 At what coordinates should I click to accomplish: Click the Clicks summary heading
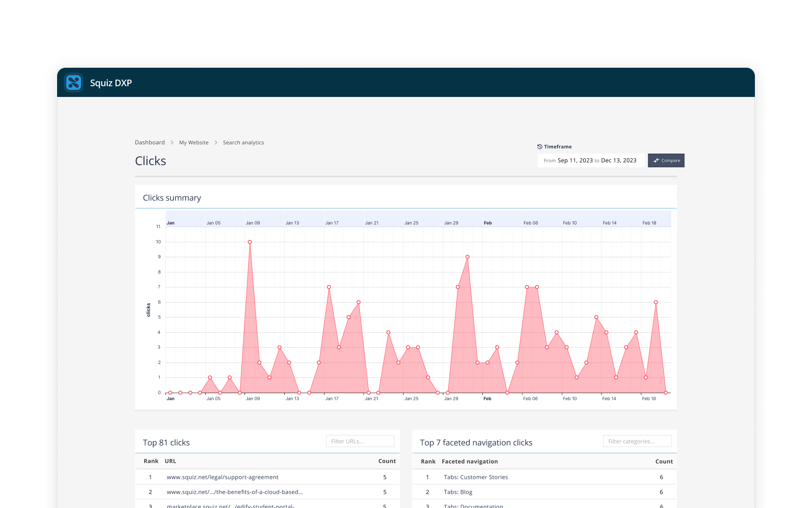click(x=172, y=198)
